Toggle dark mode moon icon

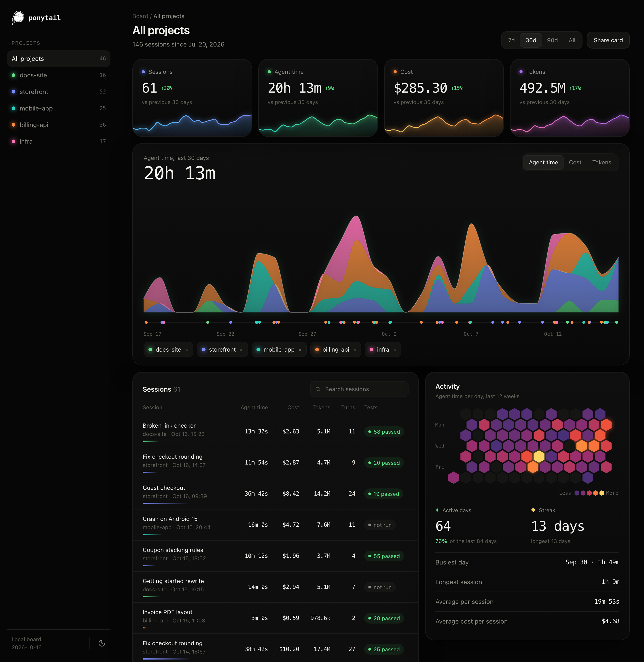click(102, 643)
